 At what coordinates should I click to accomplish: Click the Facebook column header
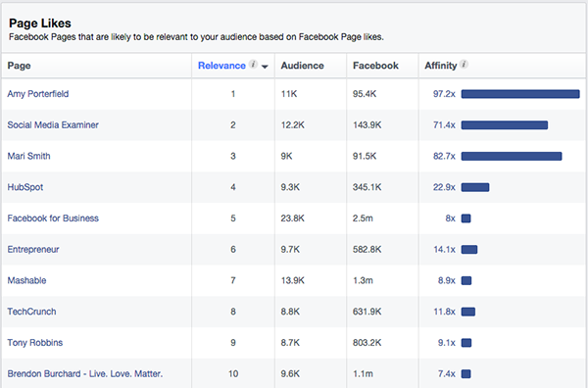click(x=375, y=66)
